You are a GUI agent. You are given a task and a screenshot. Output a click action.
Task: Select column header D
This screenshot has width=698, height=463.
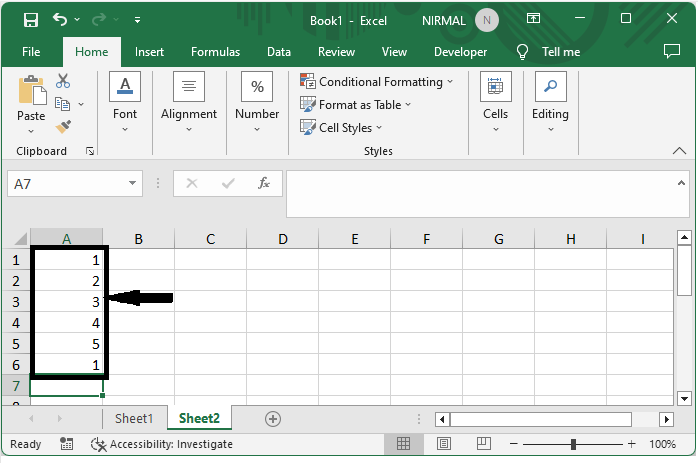point(283,239)
